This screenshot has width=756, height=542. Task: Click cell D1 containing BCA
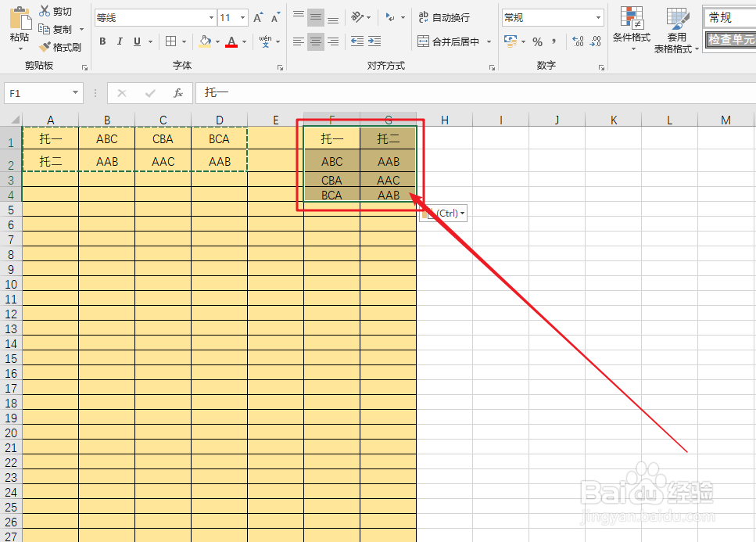220,139
